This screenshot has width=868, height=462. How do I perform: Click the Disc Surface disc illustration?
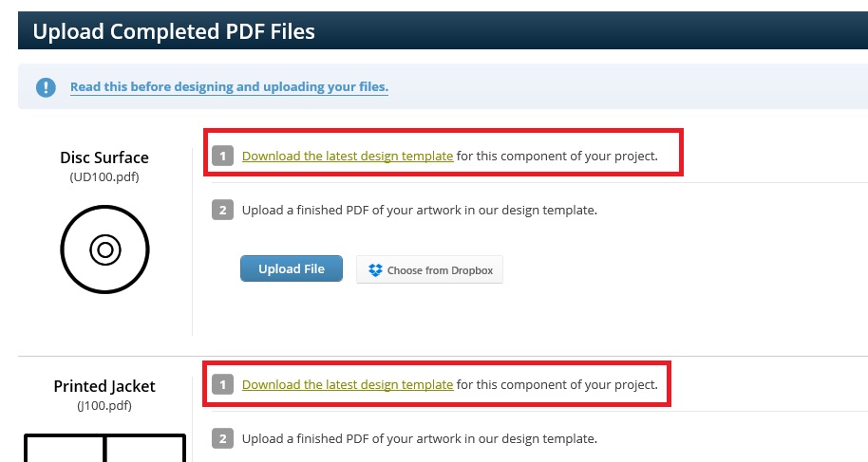tap(104, 249)
